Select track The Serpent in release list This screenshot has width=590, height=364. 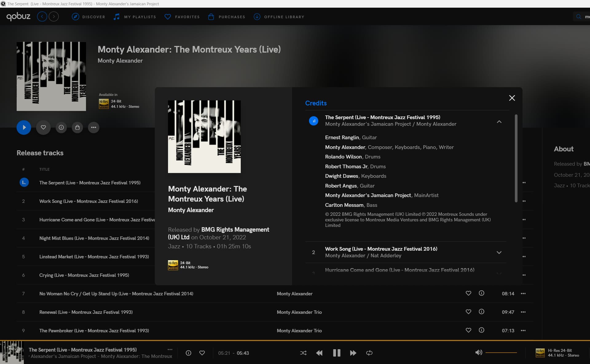tap(90, 183)
